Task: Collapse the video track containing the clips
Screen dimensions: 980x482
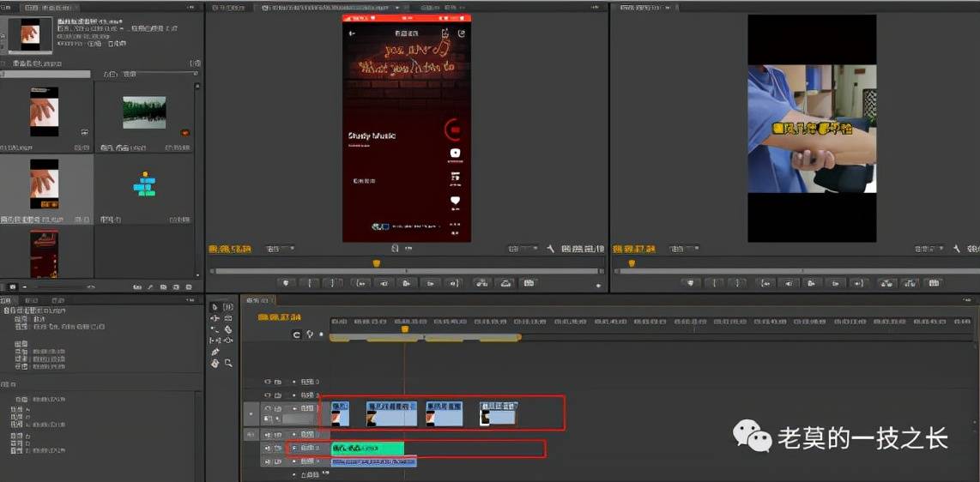Action: point(294,408)
